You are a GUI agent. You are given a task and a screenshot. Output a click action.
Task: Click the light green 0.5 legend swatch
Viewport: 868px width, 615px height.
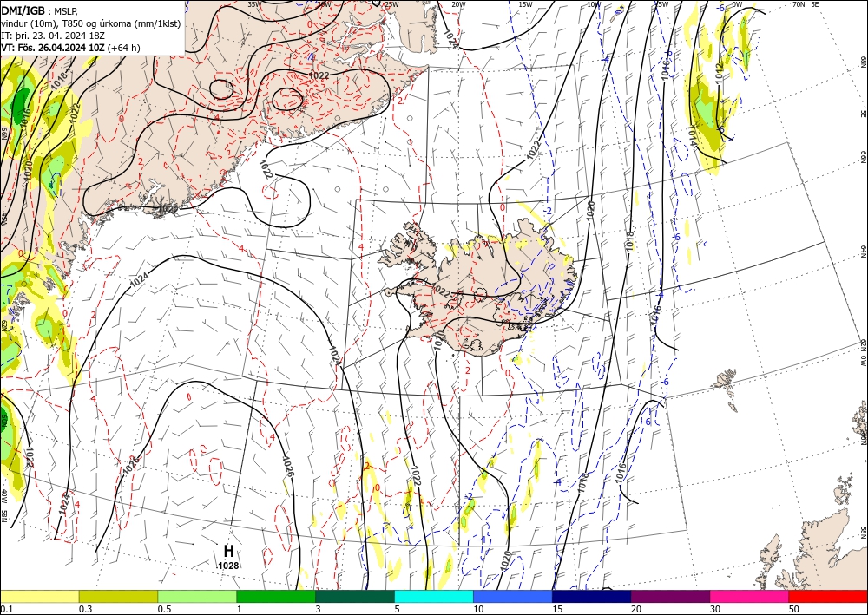[x=197, y=596]
